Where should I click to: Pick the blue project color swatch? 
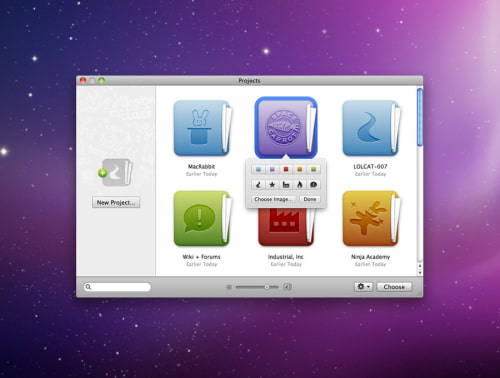click(x=258, y=169)
